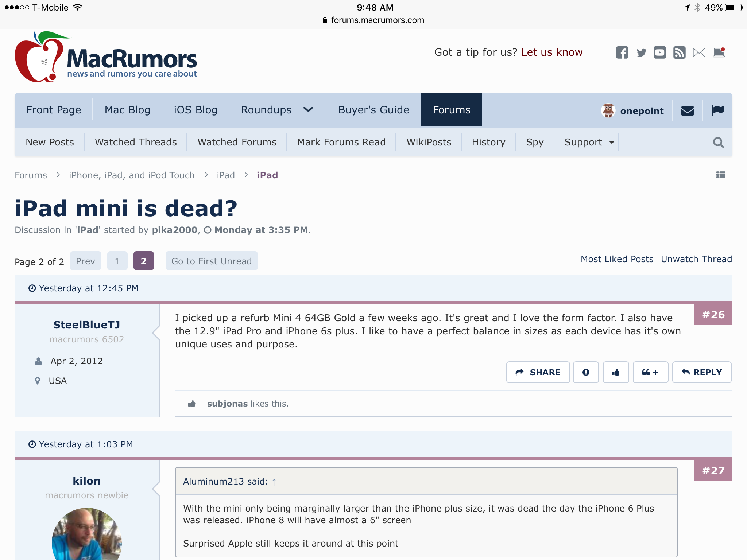Tap the battery indicator in status bar
The image size is (747, 560).
[x=734, y=7]
